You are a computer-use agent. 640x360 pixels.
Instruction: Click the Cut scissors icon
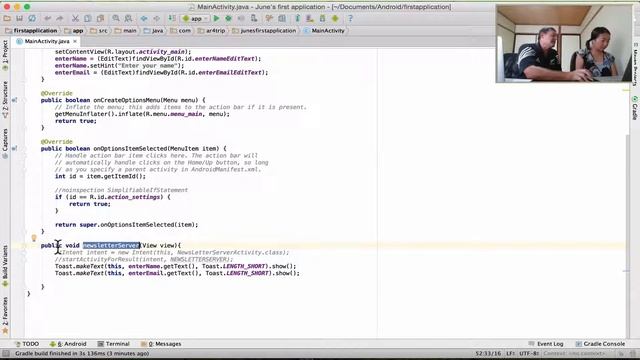tap(75, 18)
